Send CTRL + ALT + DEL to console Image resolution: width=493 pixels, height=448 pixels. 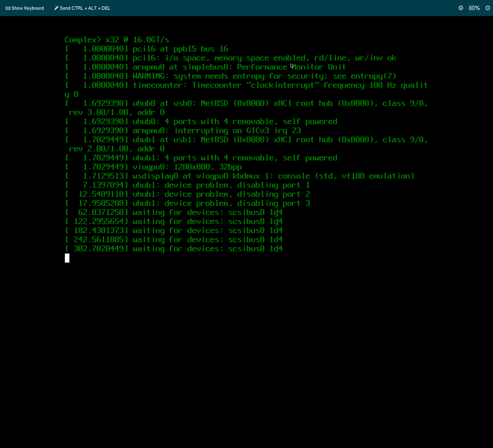tap(85, 8)
